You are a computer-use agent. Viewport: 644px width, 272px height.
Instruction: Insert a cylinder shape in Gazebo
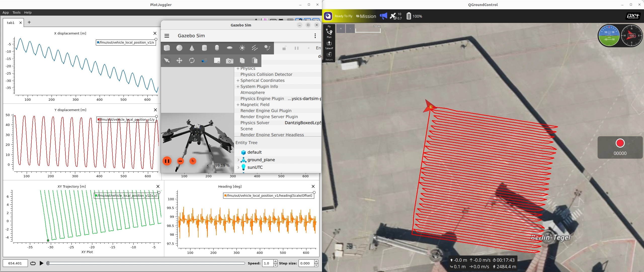coord(204,48)
